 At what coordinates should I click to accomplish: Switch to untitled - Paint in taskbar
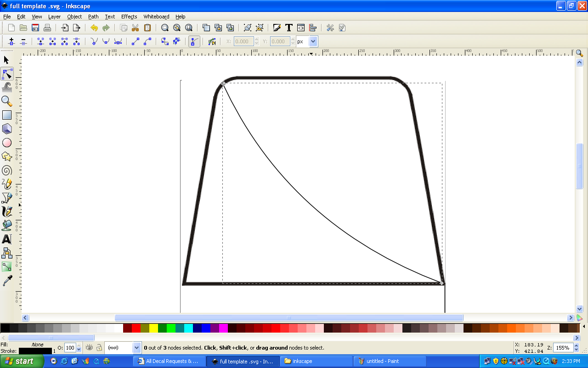390,361
